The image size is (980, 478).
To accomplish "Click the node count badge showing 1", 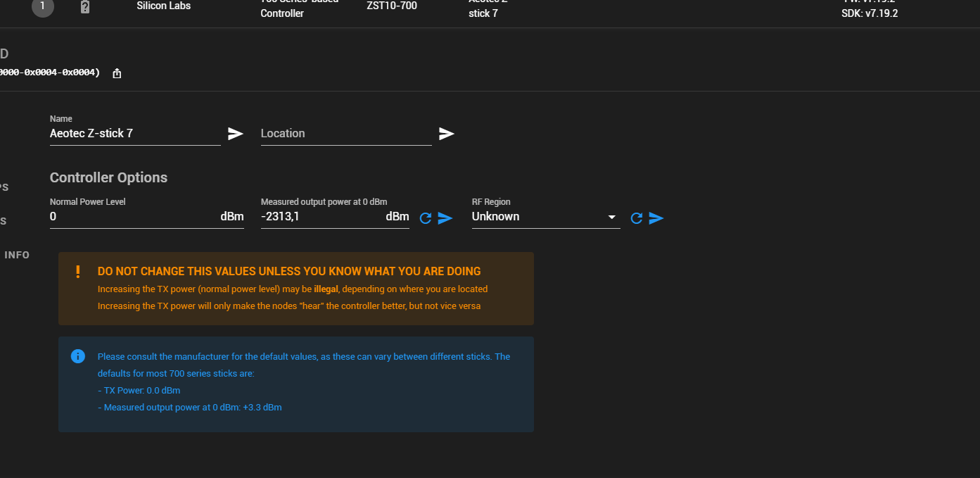I will click(x=42, y=8).
